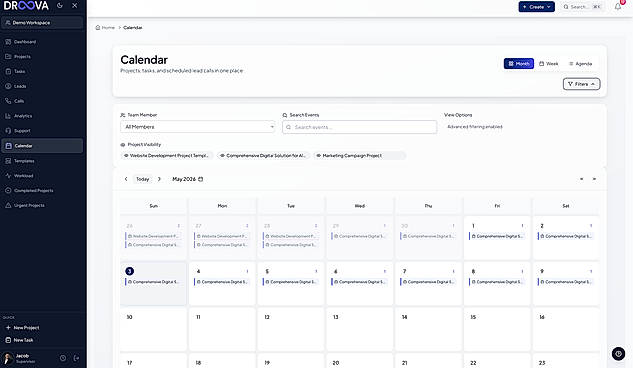633x368 pixels.
Task: Open the Comprehensive Digital event on day 2
Action: [x=566, y=236]
